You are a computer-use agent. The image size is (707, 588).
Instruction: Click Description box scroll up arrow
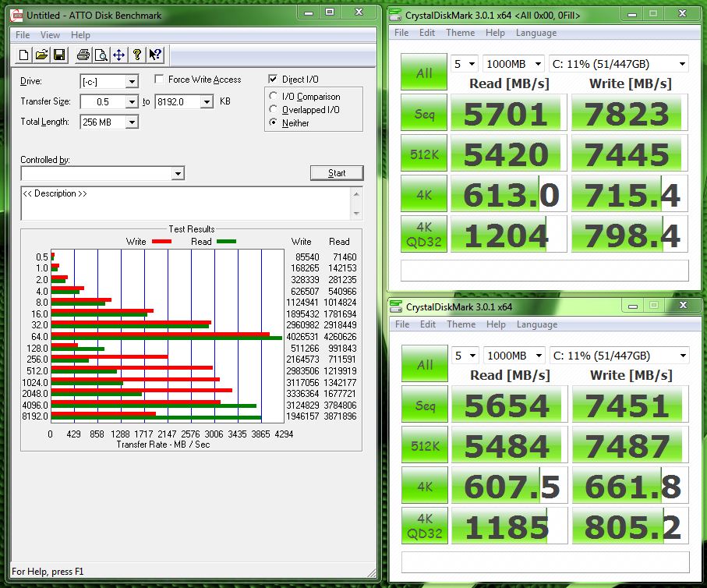pyautogui.click(x=356, y=194)
